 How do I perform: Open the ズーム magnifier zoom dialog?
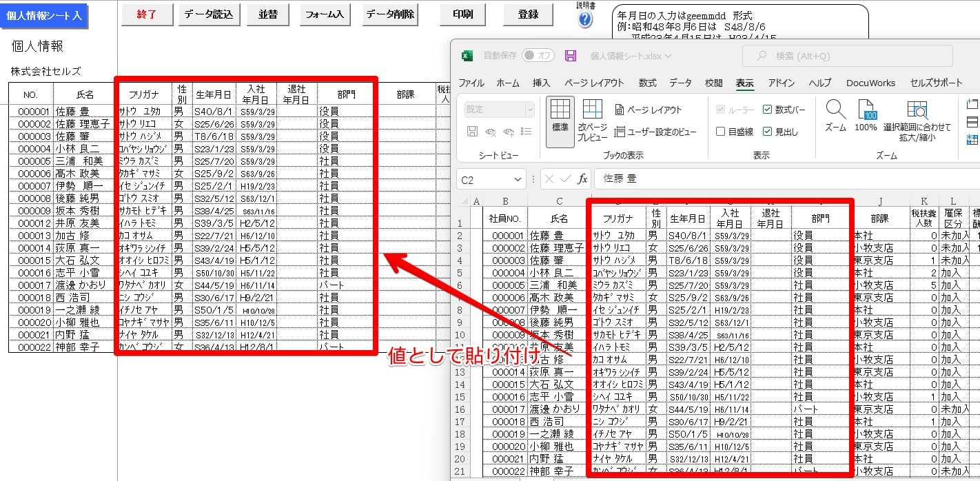click(836, 116)
